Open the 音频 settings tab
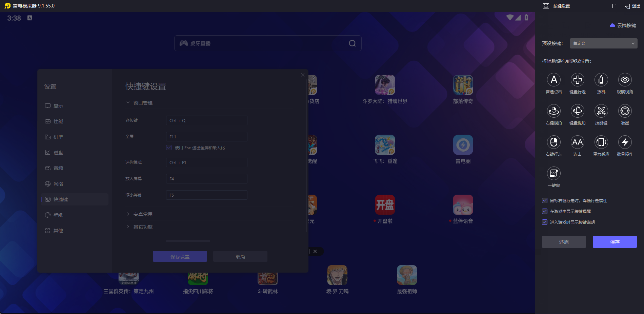This screenshot has height=314, width=644. coord(75,168)
